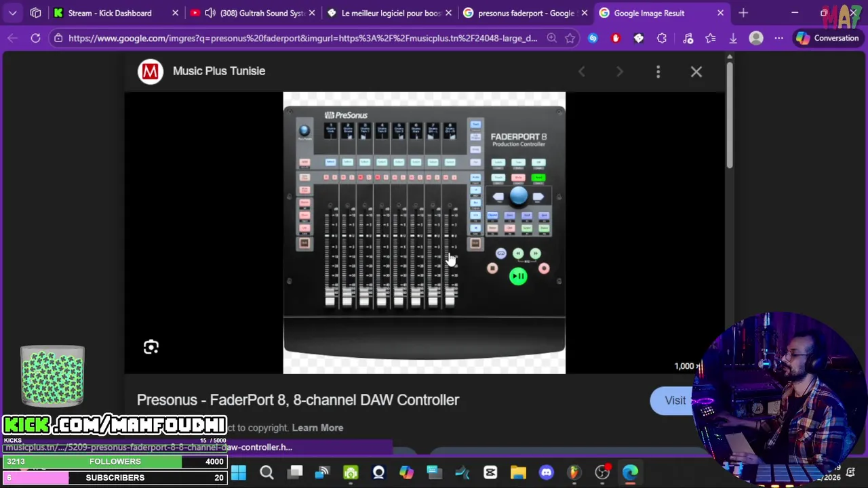Image resolution: width=868 pixels, height=488 pixels.
Task: Open the Windows Start menu
Action: (239, 472)
